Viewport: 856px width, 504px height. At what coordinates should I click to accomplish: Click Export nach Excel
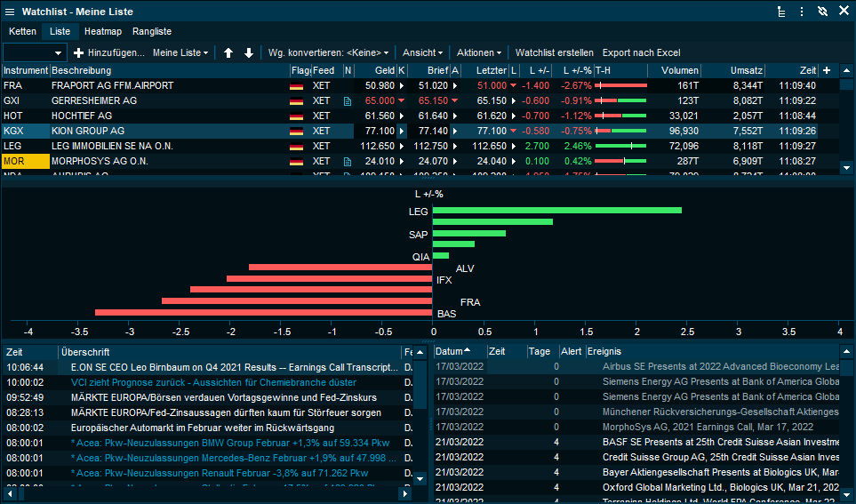[x=641, y=53]
